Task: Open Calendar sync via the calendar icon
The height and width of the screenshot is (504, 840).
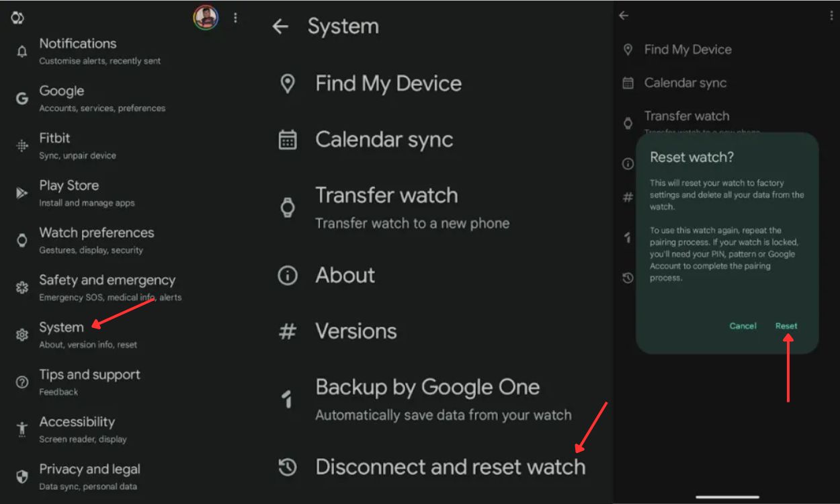Action: pyautogui.click(x=288, y=139)
